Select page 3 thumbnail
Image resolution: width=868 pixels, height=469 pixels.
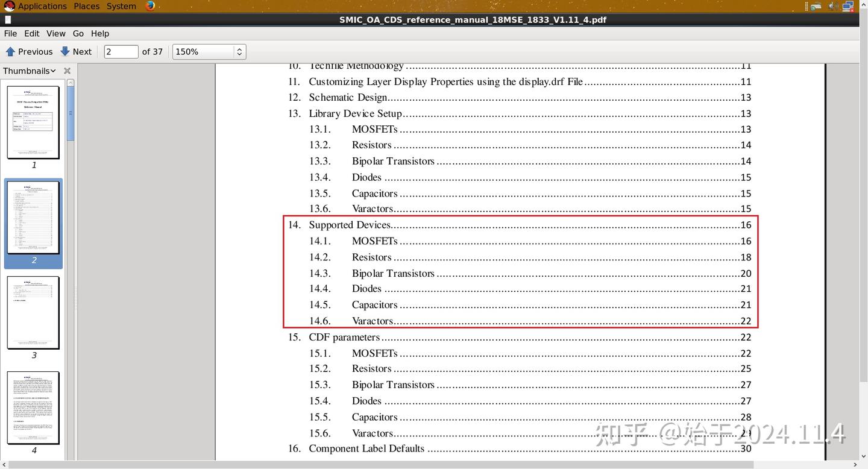pyautogui.click(x=33, y=313)
